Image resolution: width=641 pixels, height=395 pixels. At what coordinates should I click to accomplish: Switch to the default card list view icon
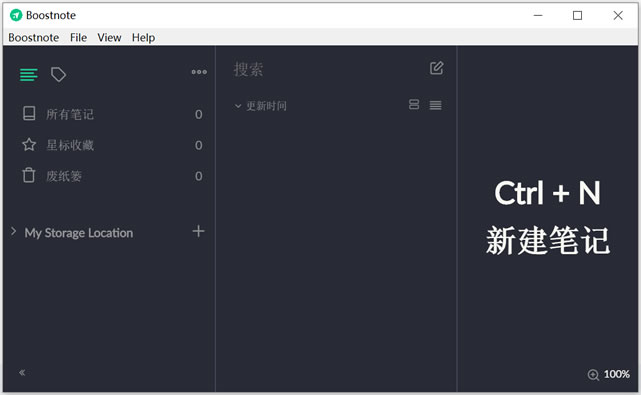pyautogui.click(x=414, y=105)
